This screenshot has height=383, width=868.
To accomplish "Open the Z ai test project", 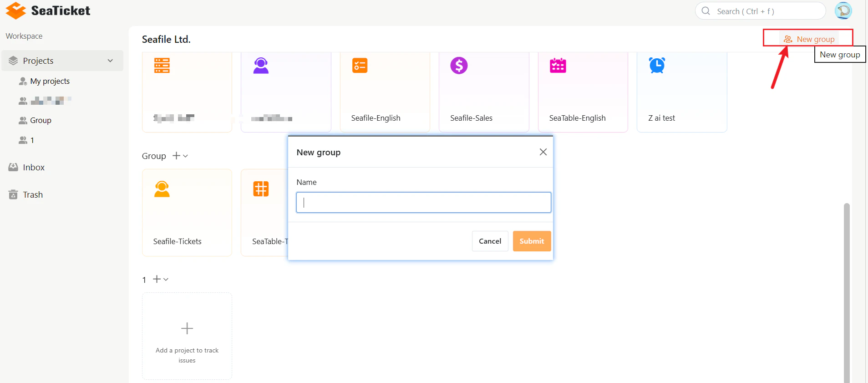I will [682, 92].
